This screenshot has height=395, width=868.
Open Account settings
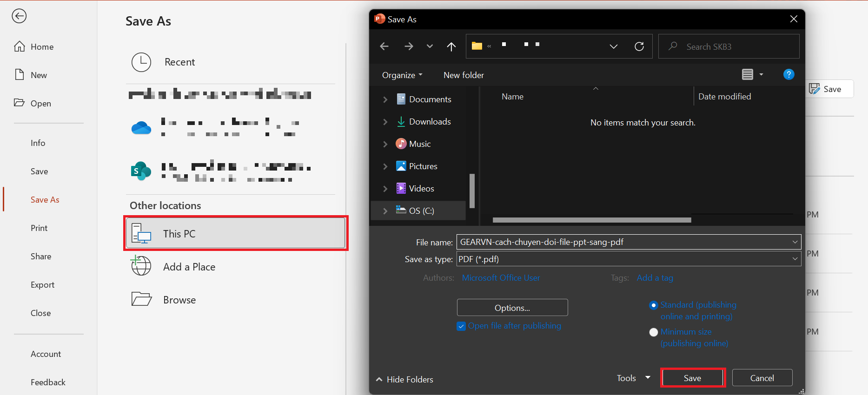(46, 354)
